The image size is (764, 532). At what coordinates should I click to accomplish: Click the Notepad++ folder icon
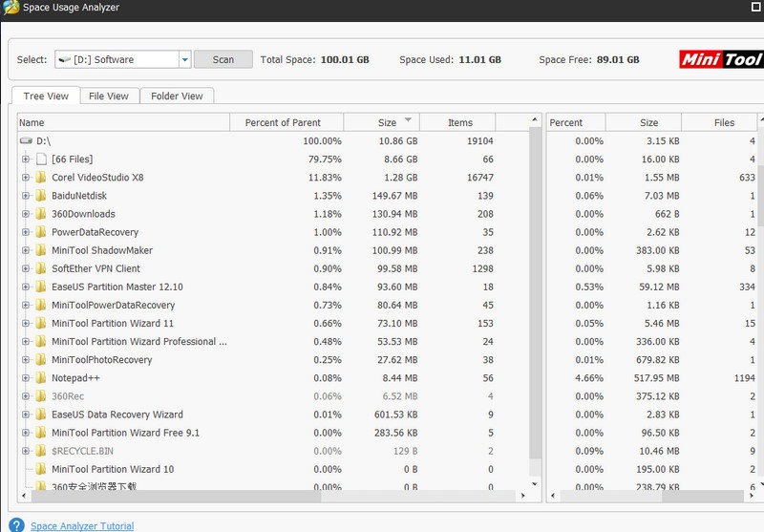41,378
